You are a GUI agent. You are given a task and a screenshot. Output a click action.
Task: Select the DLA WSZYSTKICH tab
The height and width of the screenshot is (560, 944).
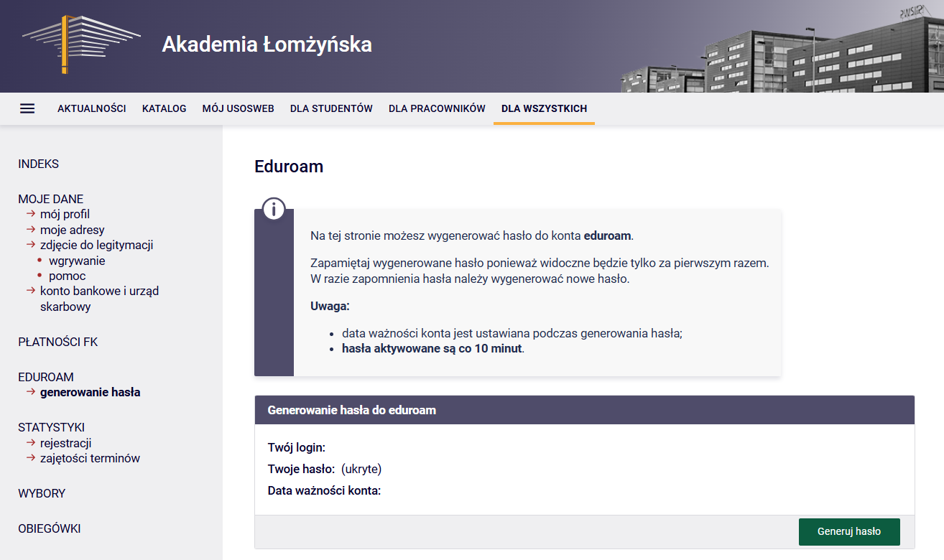pyautogui.click(x=544, y=108)
